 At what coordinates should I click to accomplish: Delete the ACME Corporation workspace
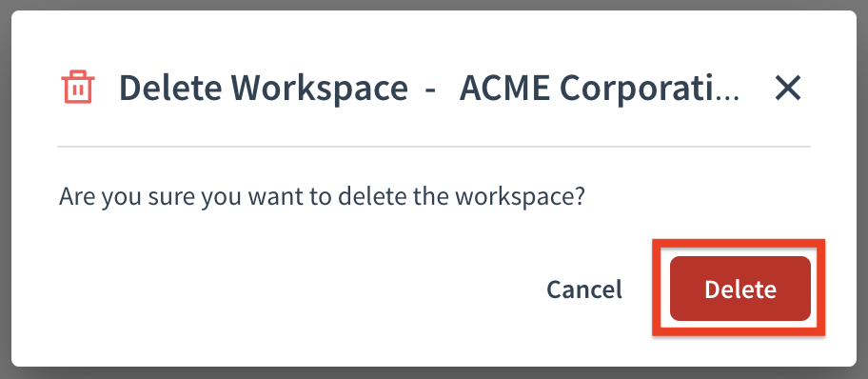[x=740, y=289]
